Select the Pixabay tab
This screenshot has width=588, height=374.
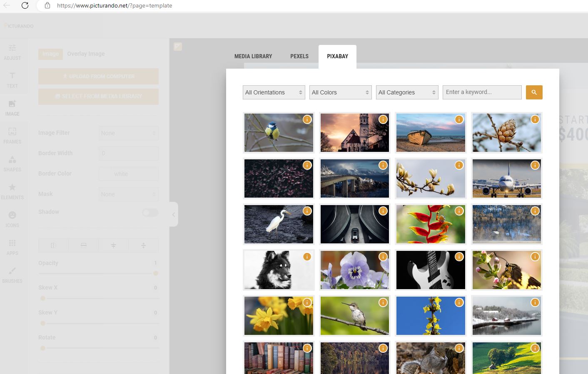[337, 56]
